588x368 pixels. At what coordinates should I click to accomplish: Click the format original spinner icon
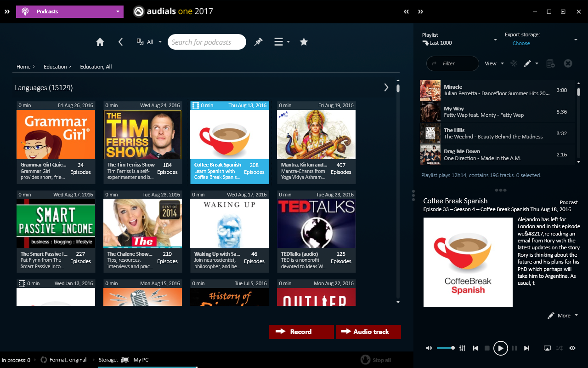(x=44, y=360)
